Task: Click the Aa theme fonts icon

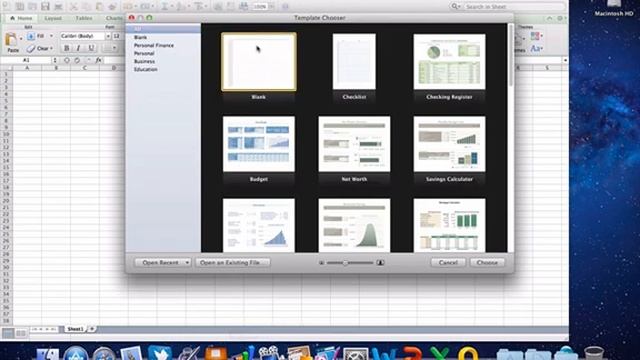Action: 535,48
